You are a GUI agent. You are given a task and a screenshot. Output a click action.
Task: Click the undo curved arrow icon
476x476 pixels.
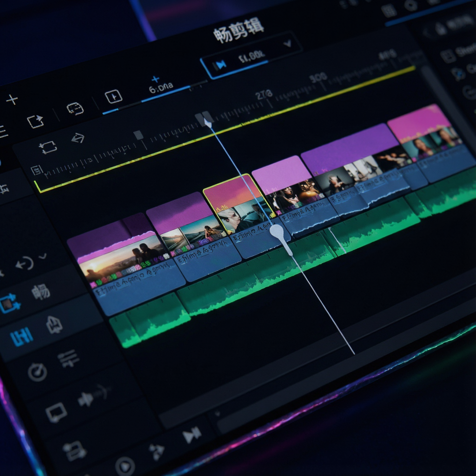pos(25,263)
